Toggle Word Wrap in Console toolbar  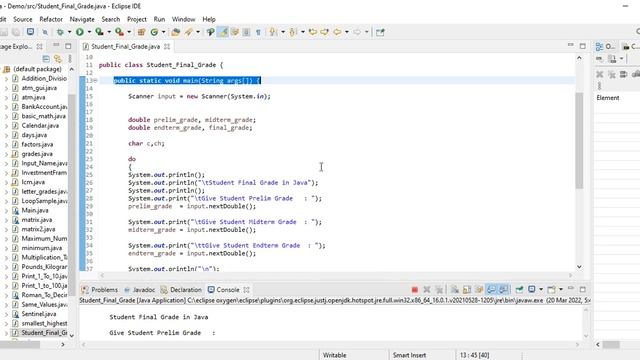click(479, 289)
